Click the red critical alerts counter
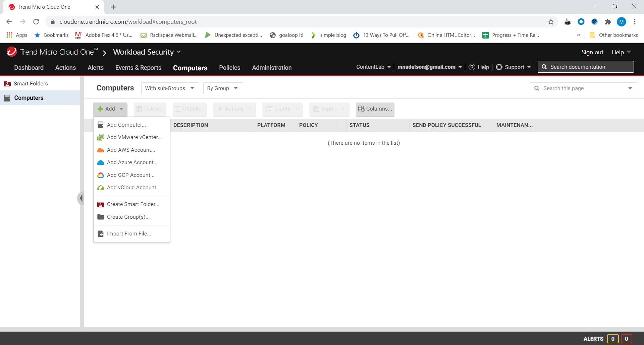Screen dimensions: 644x345 626,339
